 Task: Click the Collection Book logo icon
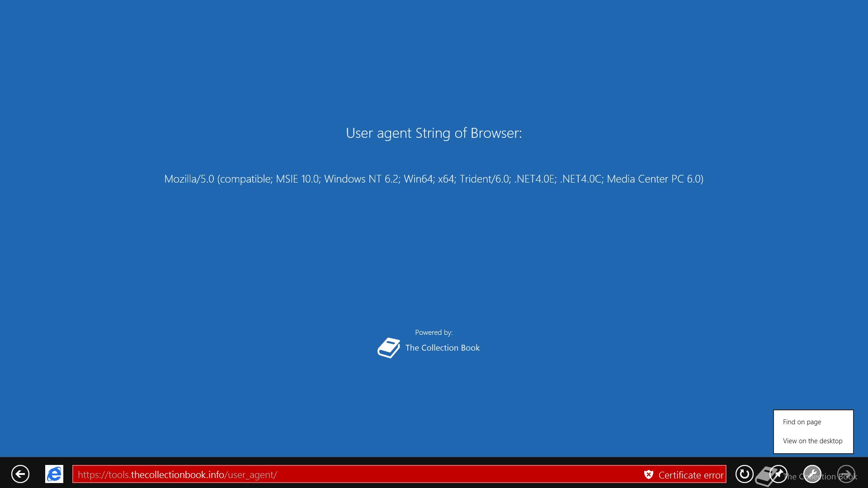(389, 348)
